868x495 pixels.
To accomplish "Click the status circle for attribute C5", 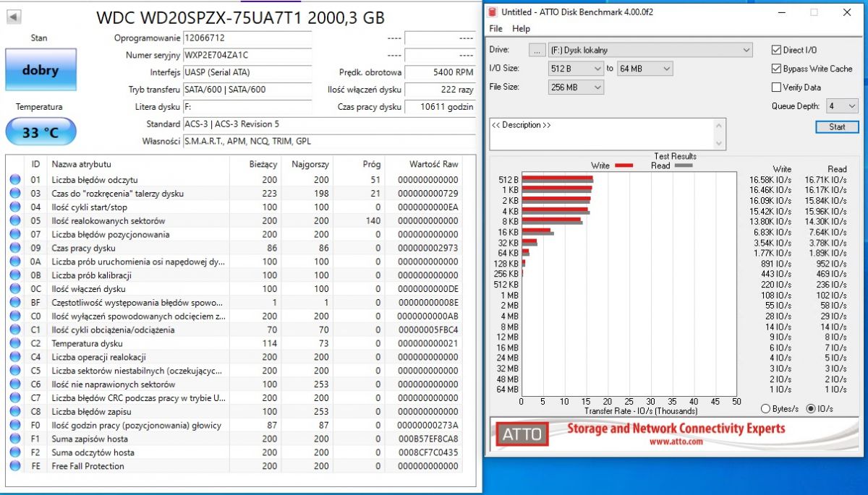I will click(15, 371).
